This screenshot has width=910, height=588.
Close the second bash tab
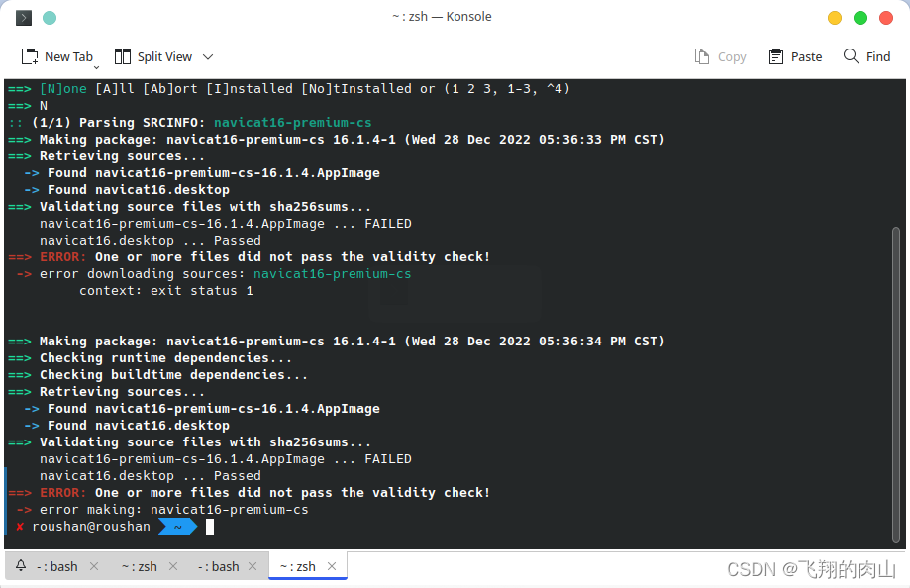[x=253, y=566]
